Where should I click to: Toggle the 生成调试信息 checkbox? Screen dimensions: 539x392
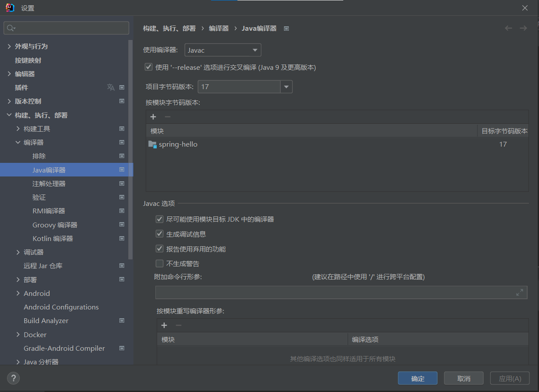159,234
